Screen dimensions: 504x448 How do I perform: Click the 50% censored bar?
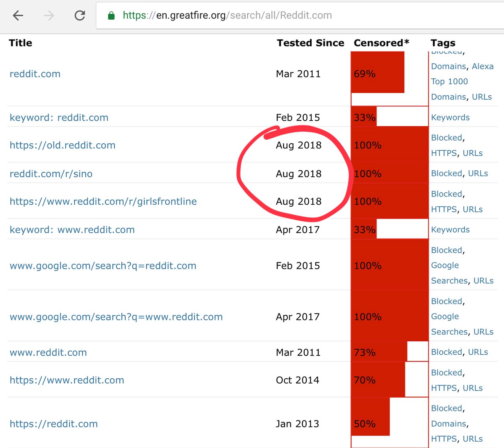371,417
